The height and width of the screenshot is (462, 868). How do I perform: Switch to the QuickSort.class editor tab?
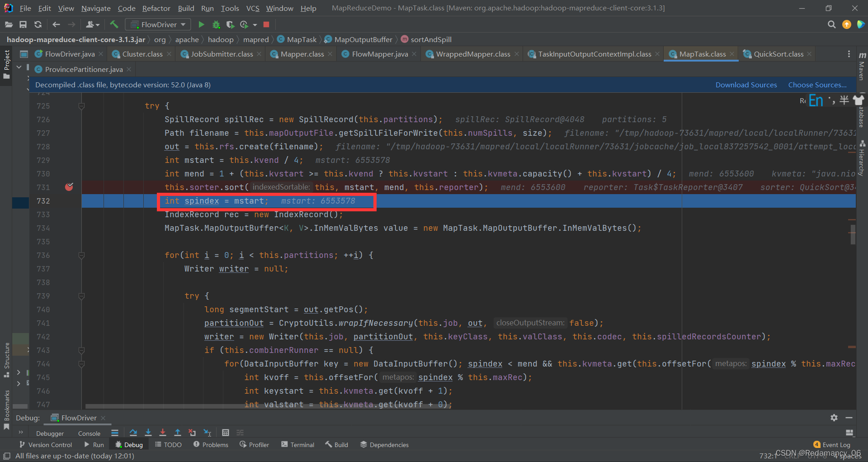coord(778,54)
